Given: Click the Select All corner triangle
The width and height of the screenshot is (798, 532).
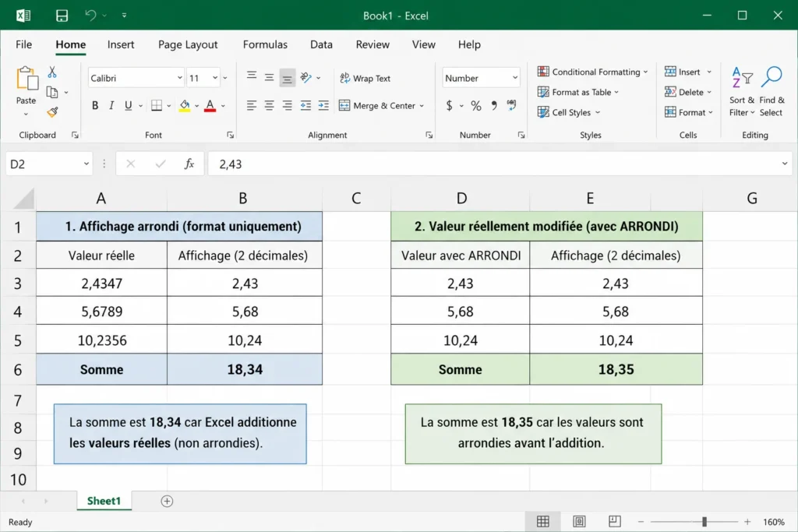Looking at the screenshot, I should point(23,199).
